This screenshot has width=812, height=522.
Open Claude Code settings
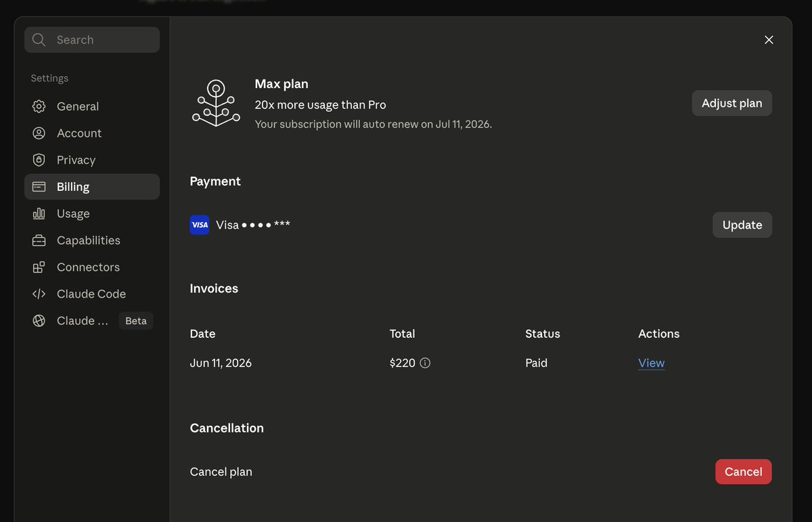92,294
